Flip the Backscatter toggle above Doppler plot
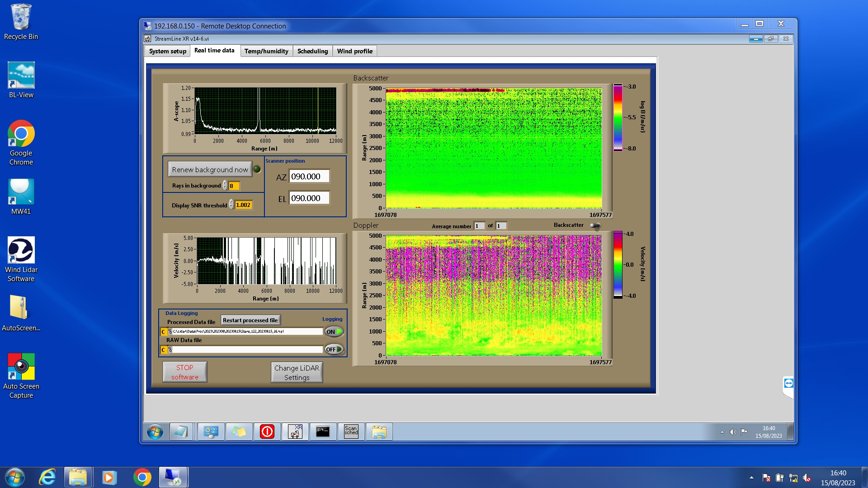 click(x=595, y=225)
